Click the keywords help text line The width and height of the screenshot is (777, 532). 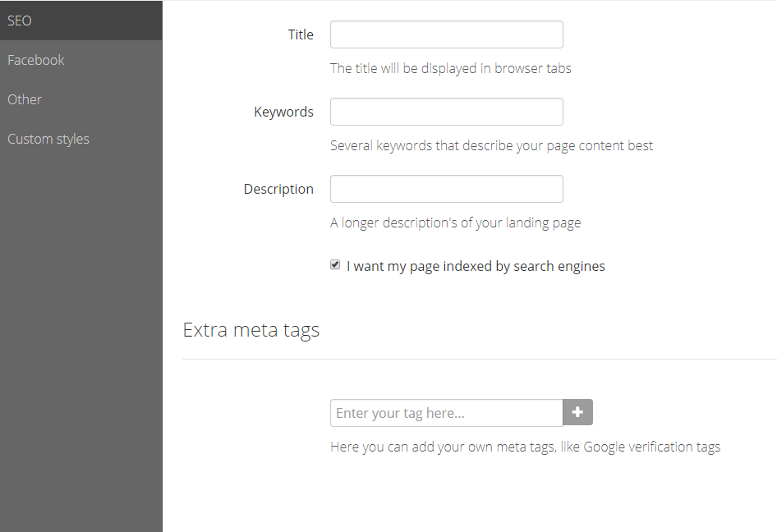pos(491,145)
